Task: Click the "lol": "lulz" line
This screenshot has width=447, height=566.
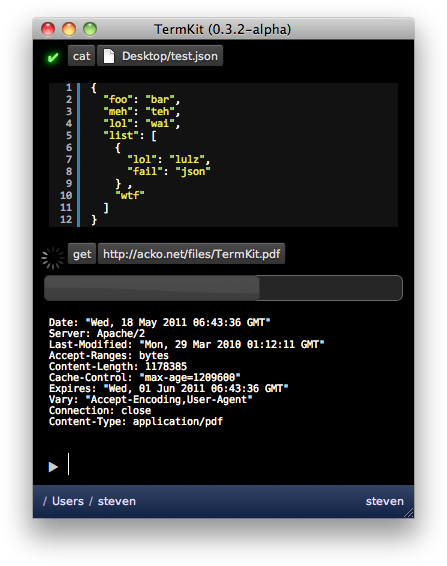Action: (x=169, y=159)
